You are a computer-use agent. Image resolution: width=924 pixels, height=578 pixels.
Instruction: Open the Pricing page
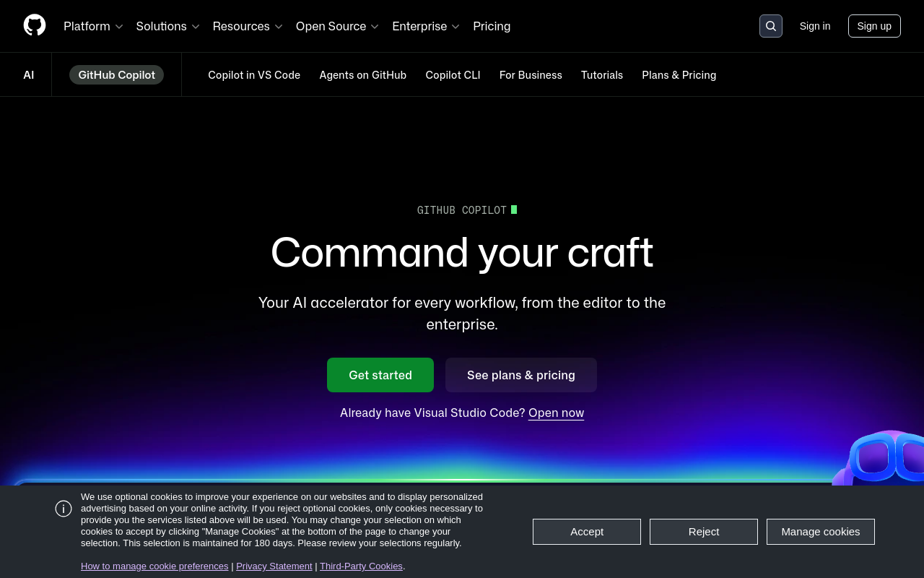(x=492, y=26)
